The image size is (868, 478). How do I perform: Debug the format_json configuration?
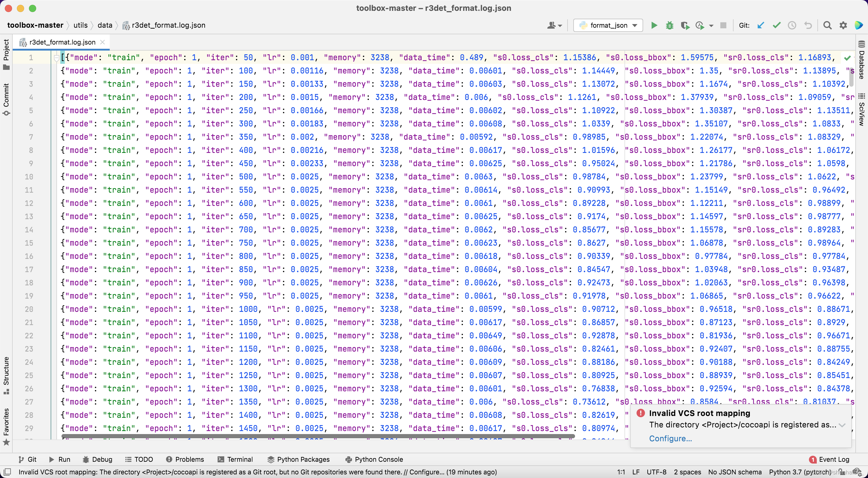point(669,25)
